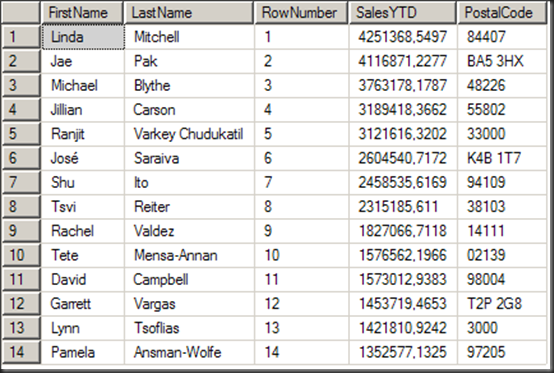Select row 5 using its row header
Viewport: 554px width, 373px height.
tap(21, 134)
